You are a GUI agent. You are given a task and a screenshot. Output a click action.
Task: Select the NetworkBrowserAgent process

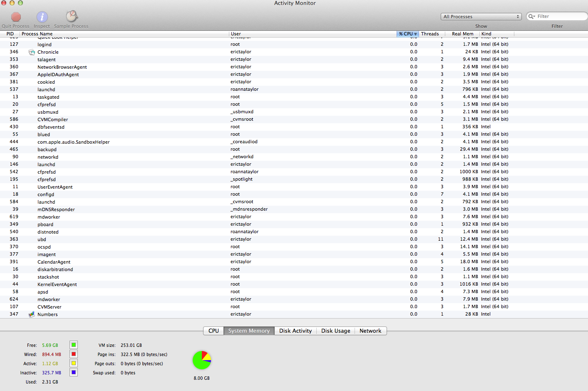[294, 67]
